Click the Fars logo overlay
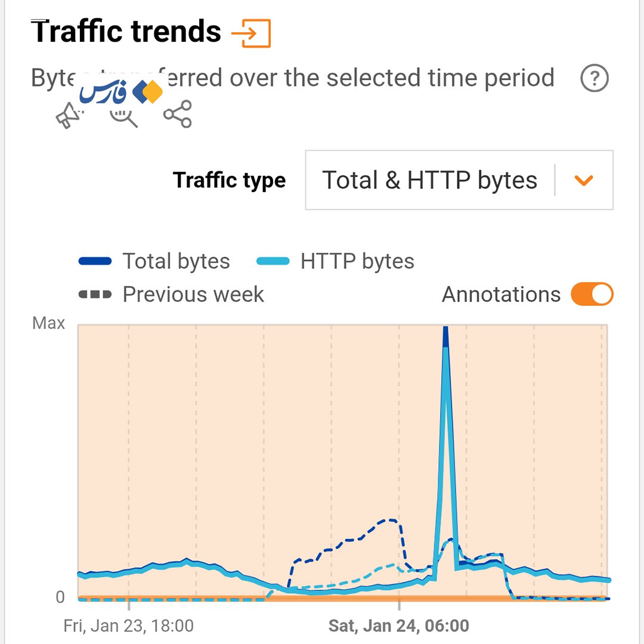The height and width of the screenshot is (644, 644). (121, 91)
